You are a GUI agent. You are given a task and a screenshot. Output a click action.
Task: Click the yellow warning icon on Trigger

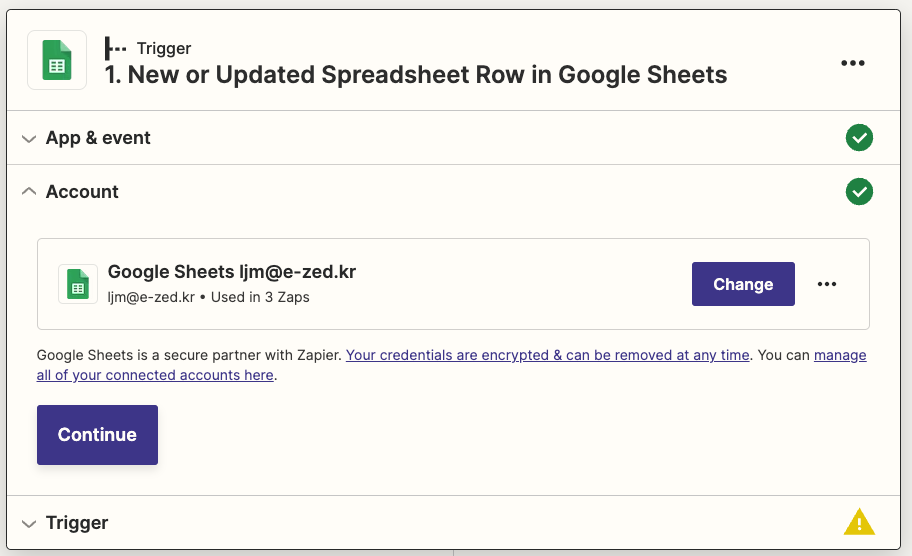pyautogui.click(x=859, y=522)
